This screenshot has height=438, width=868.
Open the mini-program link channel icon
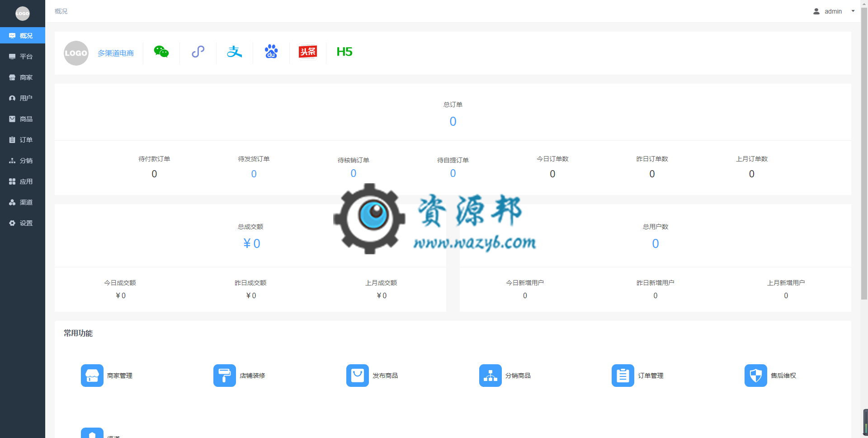tap(198, 52)
